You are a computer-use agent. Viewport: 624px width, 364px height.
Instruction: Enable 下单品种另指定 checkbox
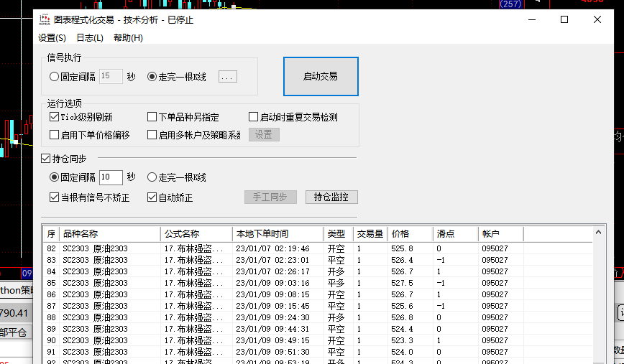pos(152,117)
